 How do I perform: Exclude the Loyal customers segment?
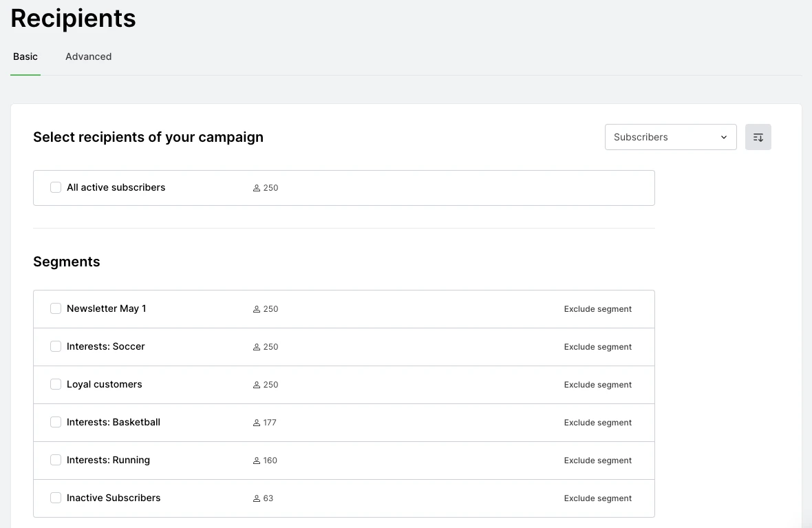597,385
